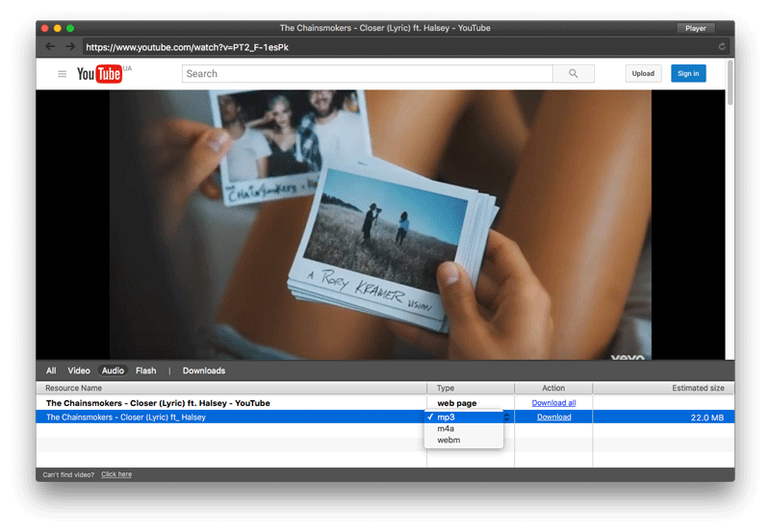
Task: Choose m4a format in dropdown list
Action: (446, 429)
